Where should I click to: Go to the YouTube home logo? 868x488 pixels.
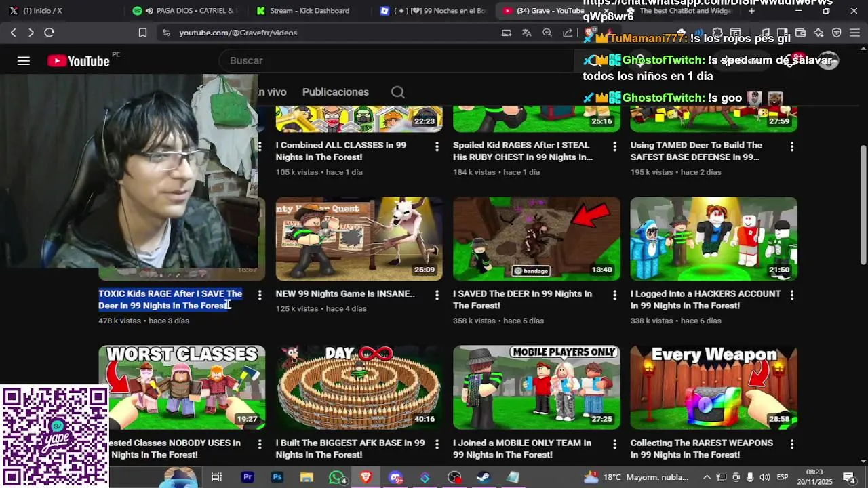point(79,61)
